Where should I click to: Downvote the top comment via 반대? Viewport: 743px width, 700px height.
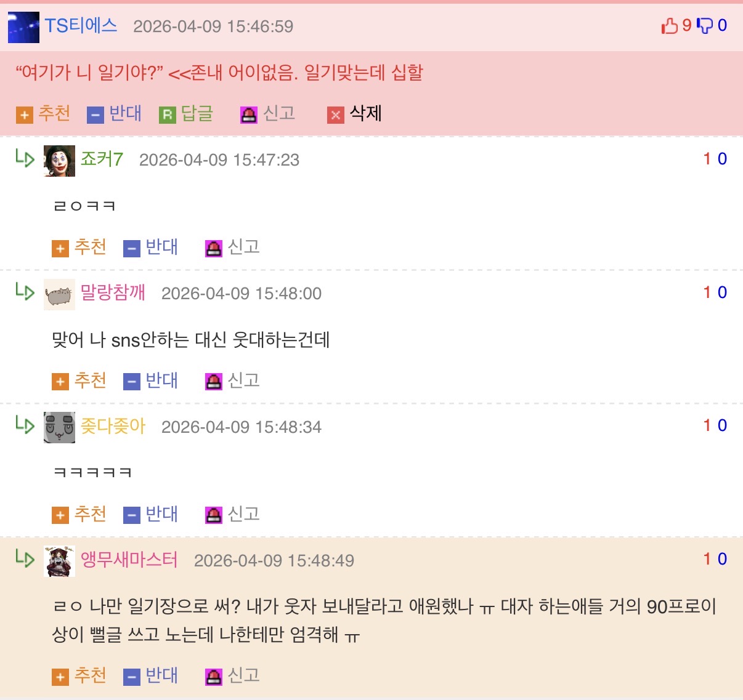[115, 114]
